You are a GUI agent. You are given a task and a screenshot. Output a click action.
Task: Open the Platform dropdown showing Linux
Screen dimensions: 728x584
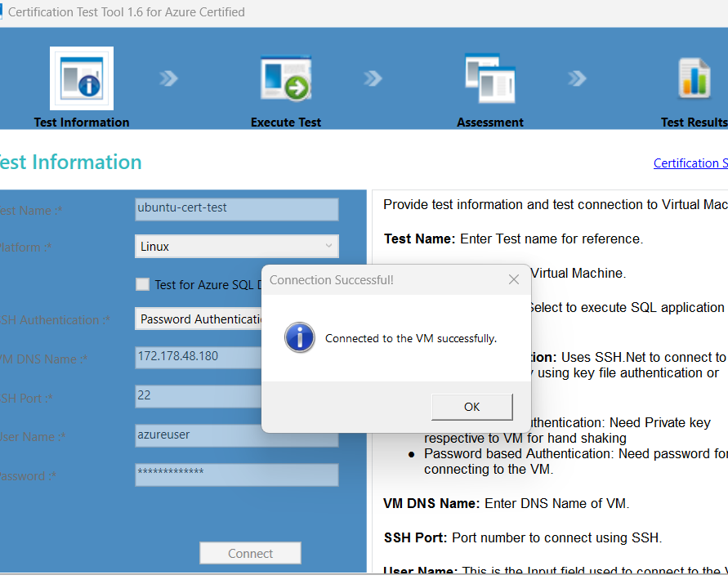[x=237, y=246]
